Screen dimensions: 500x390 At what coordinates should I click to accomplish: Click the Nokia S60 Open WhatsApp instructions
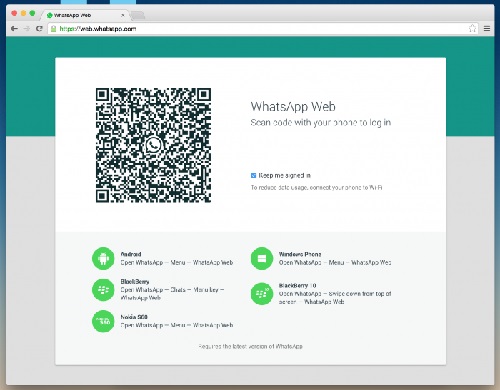coord(177,325)
